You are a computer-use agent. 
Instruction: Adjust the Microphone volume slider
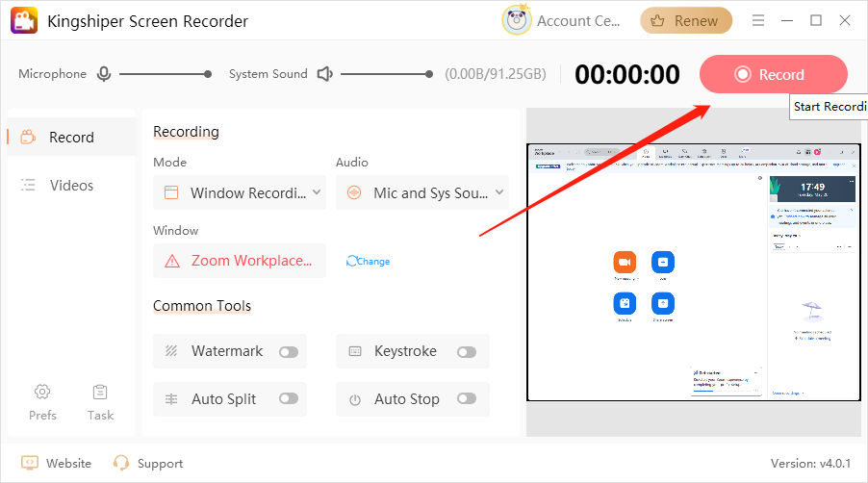[x=165, y=73]
